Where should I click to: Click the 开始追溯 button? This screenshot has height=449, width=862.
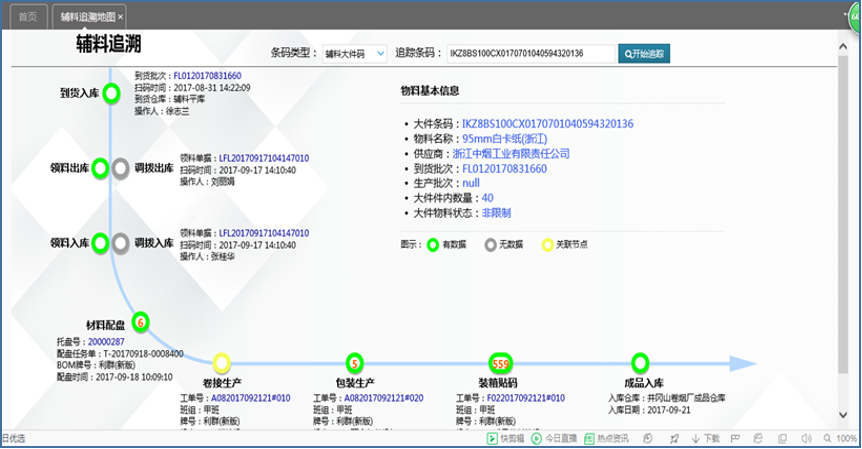[644, 53]
